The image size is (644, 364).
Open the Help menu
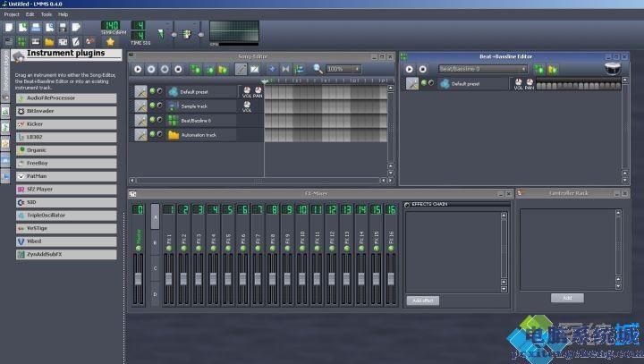click(x=63, y=14)
